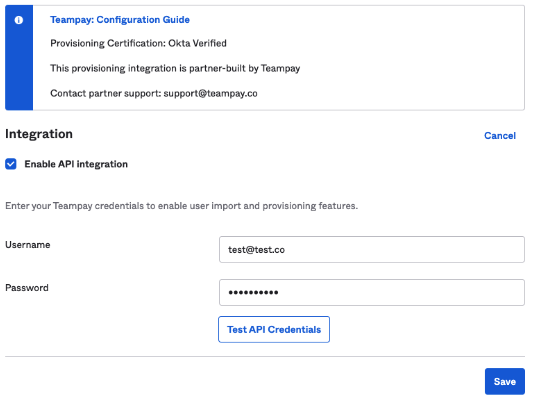Click the blue strip below the info icon
This screenshot has width=541, height=410.
point(19,69)
